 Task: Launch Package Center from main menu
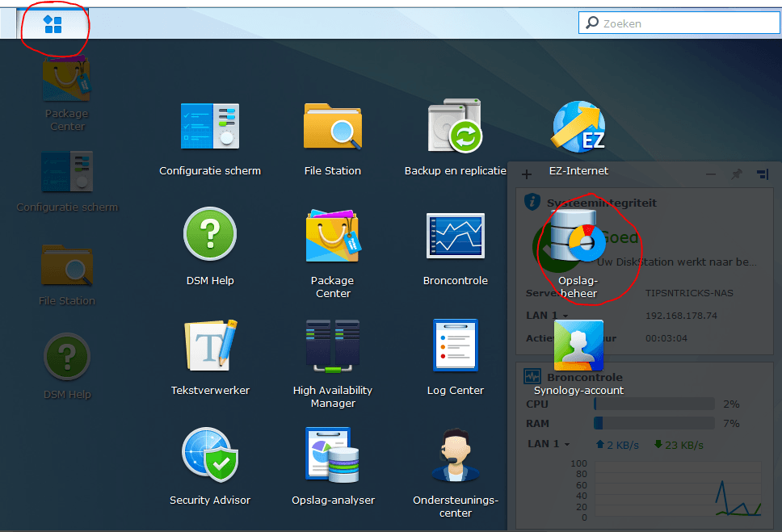333,253
